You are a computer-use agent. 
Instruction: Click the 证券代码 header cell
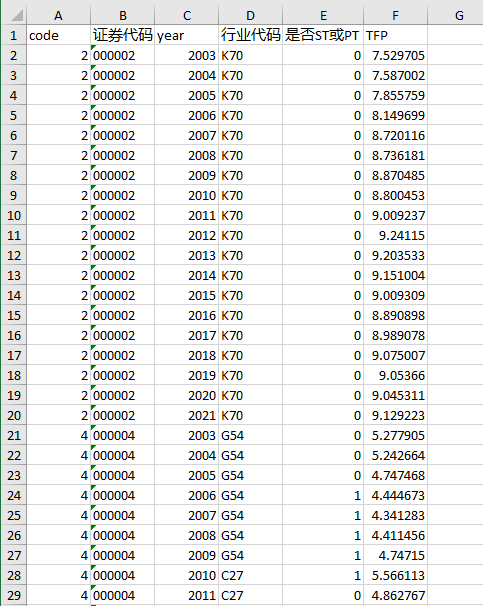(x=122, y=36)
